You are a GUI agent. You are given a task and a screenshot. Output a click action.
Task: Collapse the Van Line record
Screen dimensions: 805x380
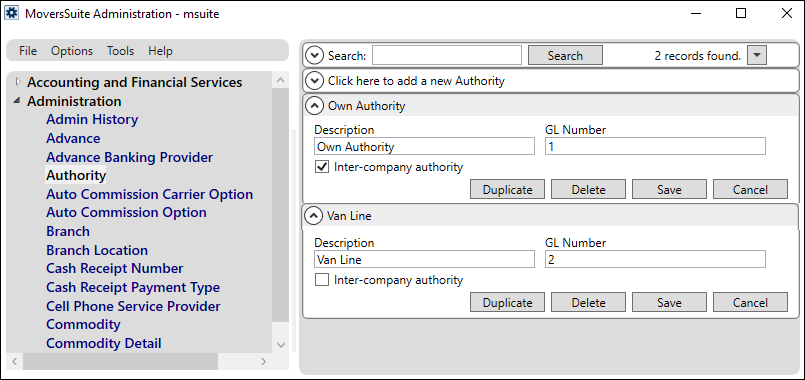pyautogui.click(x=313, y=216)
